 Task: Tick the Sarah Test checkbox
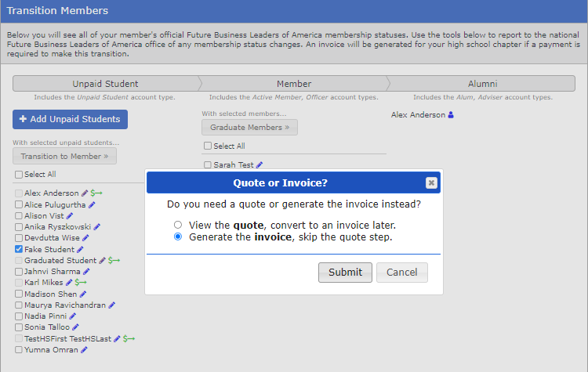click(x=208, y=164)
